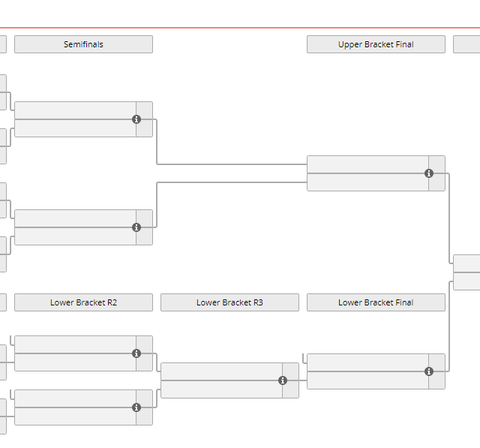Click info icon of top Lower Bracket R2 match
Screen dimensions: 480x448
pyautogui.click(x=136, y=353)
